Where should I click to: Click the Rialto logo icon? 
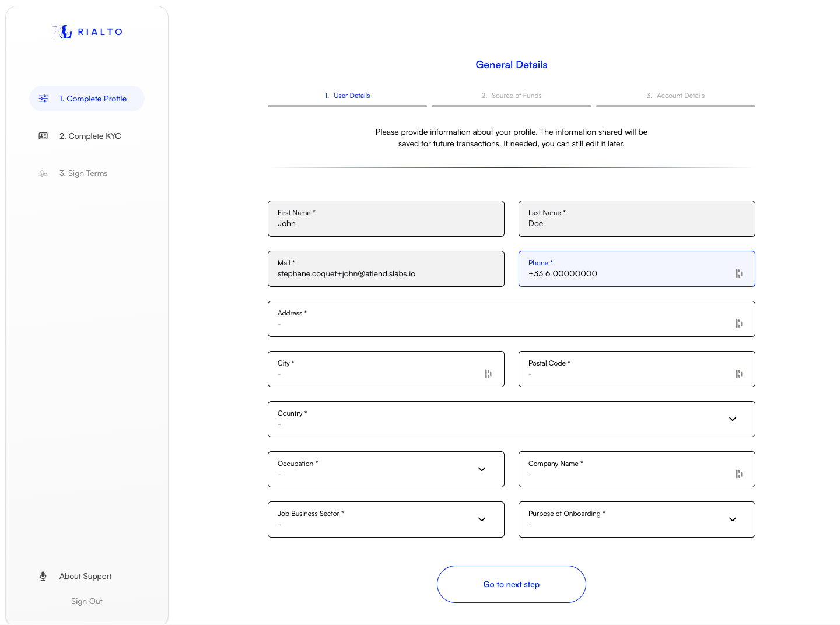[62, 32]
